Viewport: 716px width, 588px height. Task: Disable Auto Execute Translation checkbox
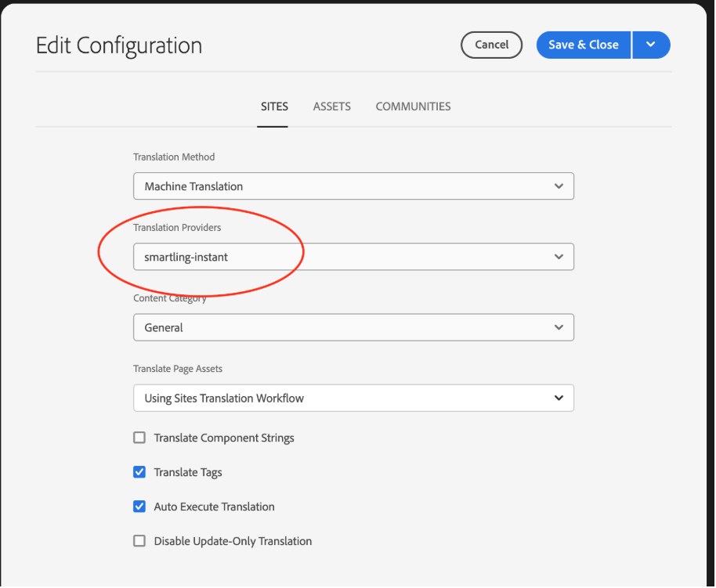[x=139, y=507]
